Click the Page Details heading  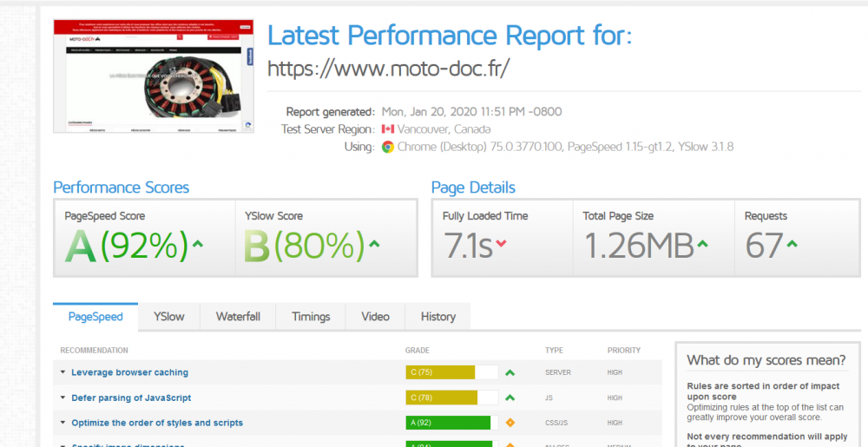pos(473,187)
